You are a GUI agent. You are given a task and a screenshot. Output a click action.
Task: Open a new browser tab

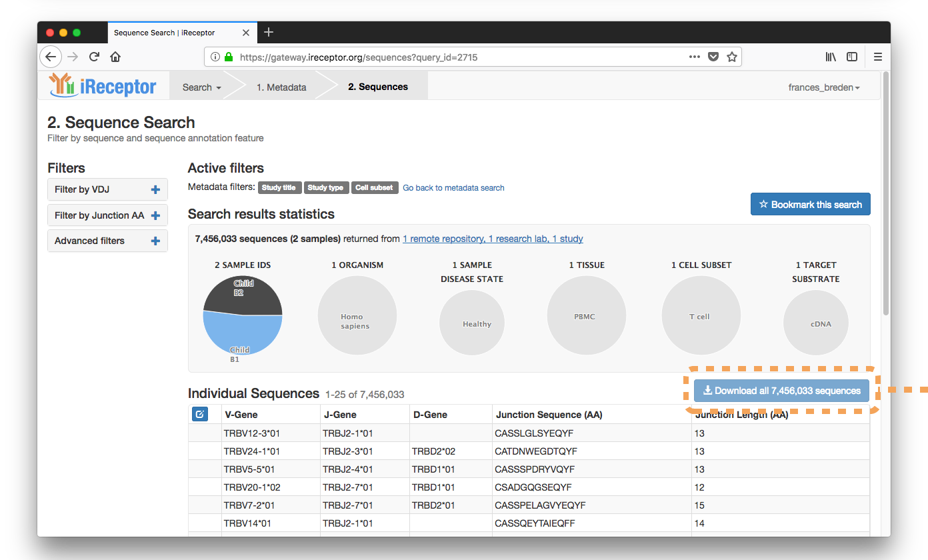(x=269, y=32)
